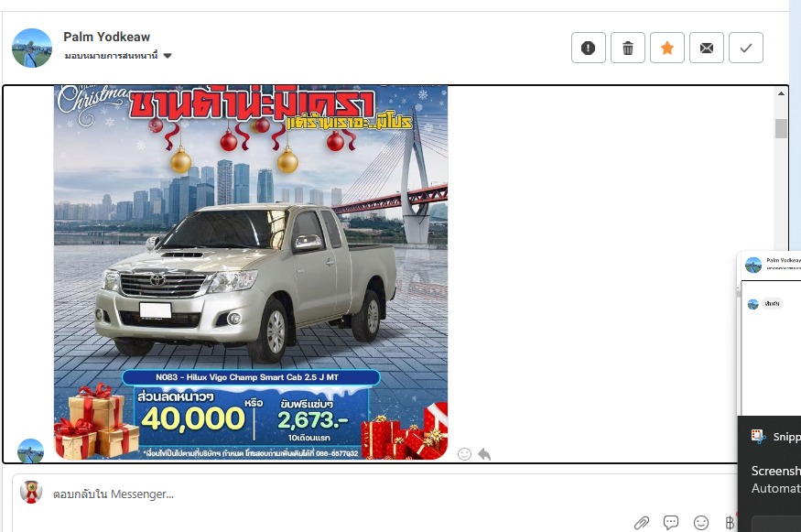The height and width of the screenshot is (532, 801).
Task: Reply to the image message with arrow icon
Action: pyautogui.click(x=484, y=454)
